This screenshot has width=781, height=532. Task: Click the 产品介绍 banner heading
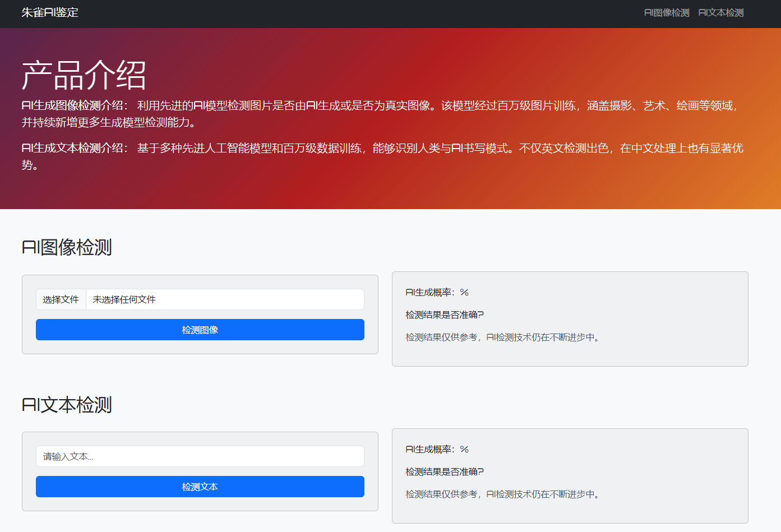point(84,75)
